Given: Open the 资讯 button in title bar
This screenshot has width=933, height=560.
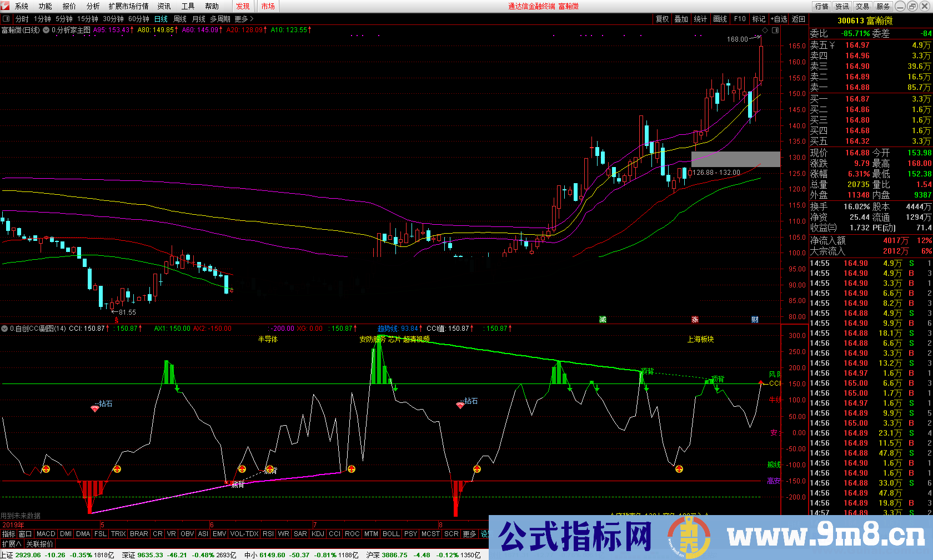Looking at the screenshot, I should click(x=842, y=6).
